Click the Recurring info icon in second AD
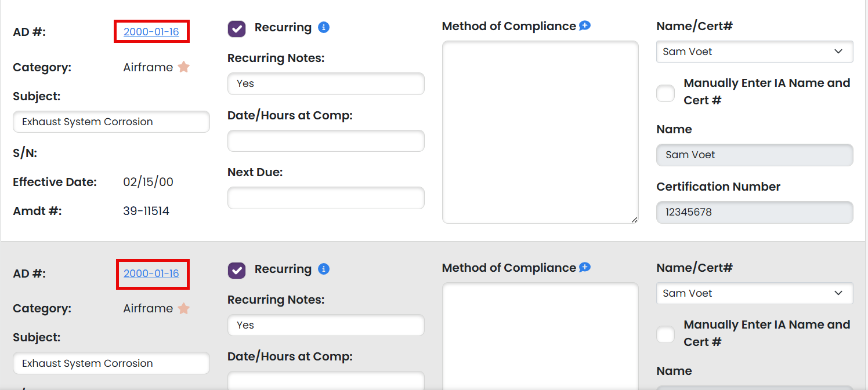 (324, 269)
